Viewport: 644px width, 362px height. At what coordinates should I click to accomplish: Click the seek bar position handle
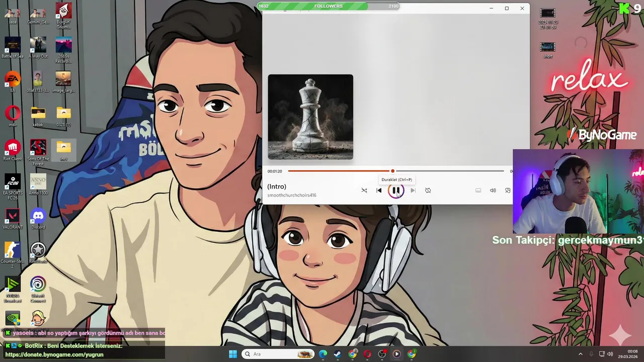(392, 171)
